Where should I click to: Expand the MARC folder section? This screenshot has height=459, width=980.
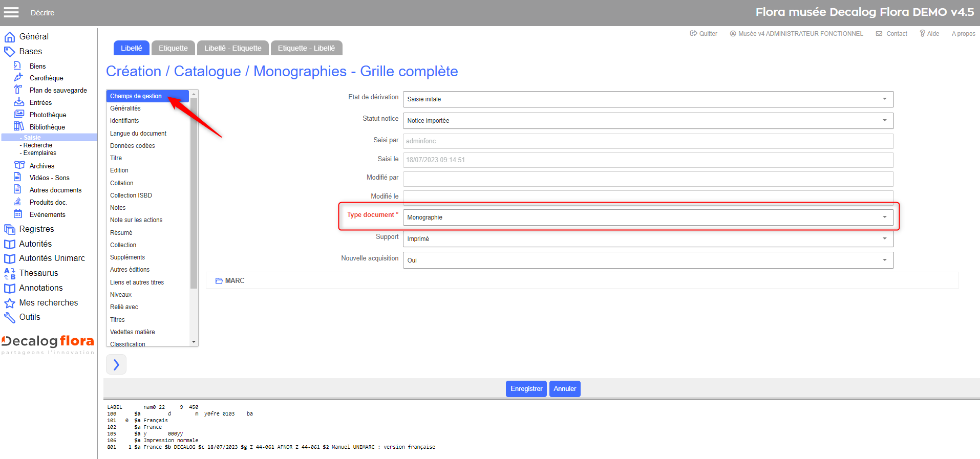click(230, 281)
